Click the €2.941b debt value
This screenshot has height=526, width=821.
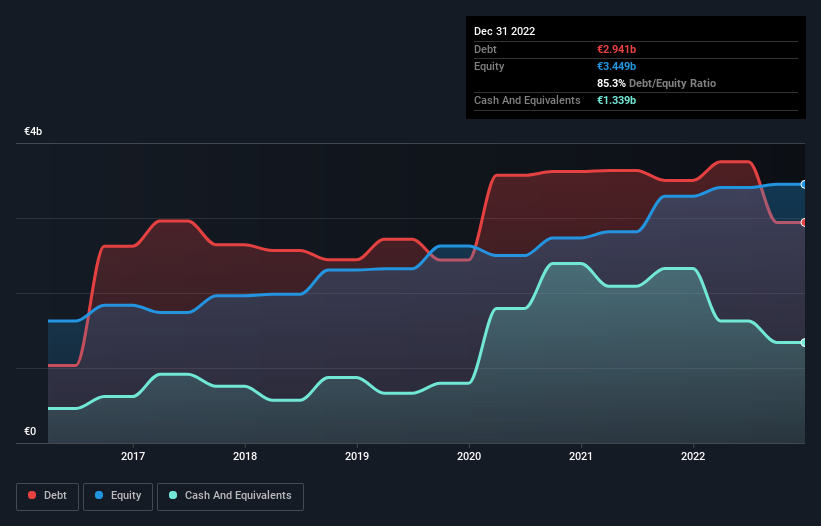coord(616,49)
